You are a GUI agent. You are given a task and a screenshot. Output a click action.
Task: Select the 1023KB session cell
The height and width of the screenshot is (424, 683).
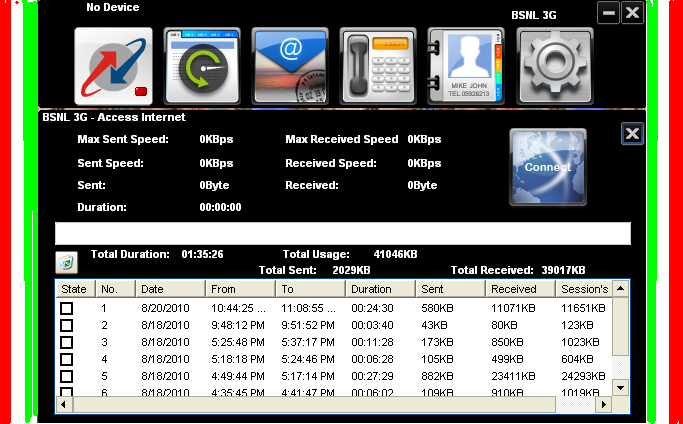tap(580, 342)
